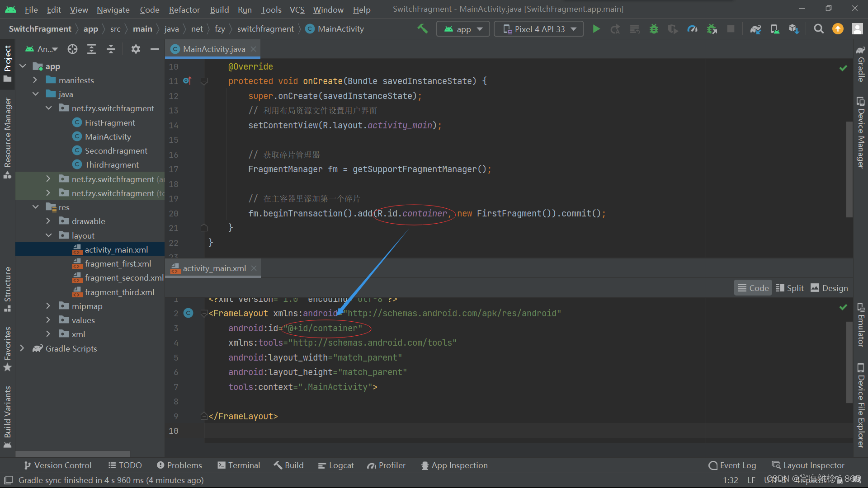
Task: Collapse the res folder
Action: click(35, 207)
